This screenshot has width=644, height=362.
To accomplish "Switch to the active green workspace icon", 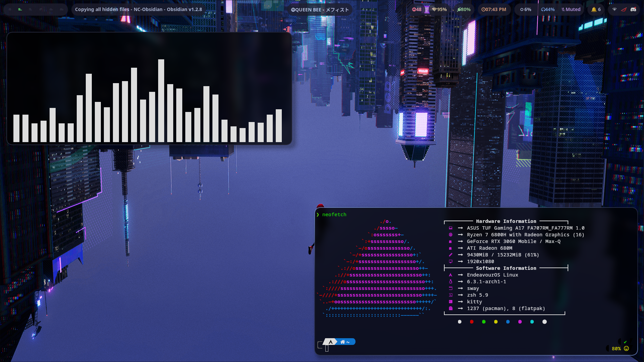I will tap(20, 9).
